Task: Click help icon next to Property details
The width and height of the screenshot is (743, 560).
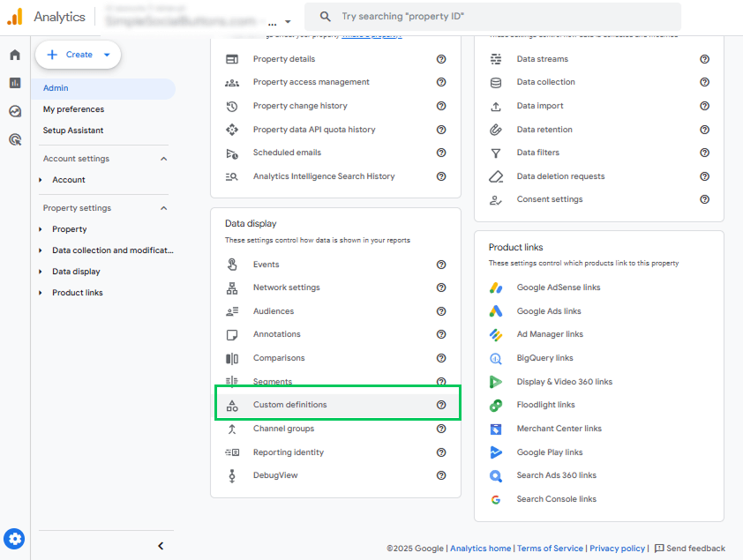Action: coord(441,59)
